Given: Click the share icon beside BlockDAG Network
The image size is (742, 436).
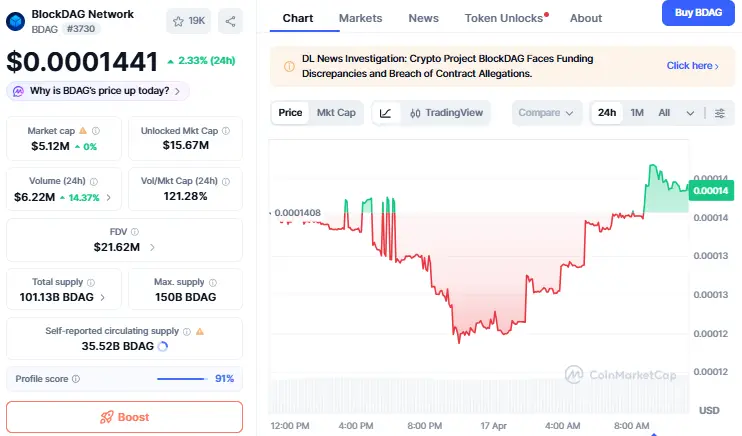Looking at the screenshot, I should coord(230,20).
